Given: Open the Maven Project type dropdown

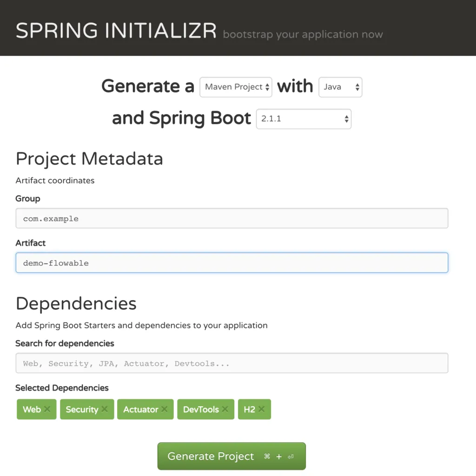Looking at the screenshot, I should pos(236,87).
